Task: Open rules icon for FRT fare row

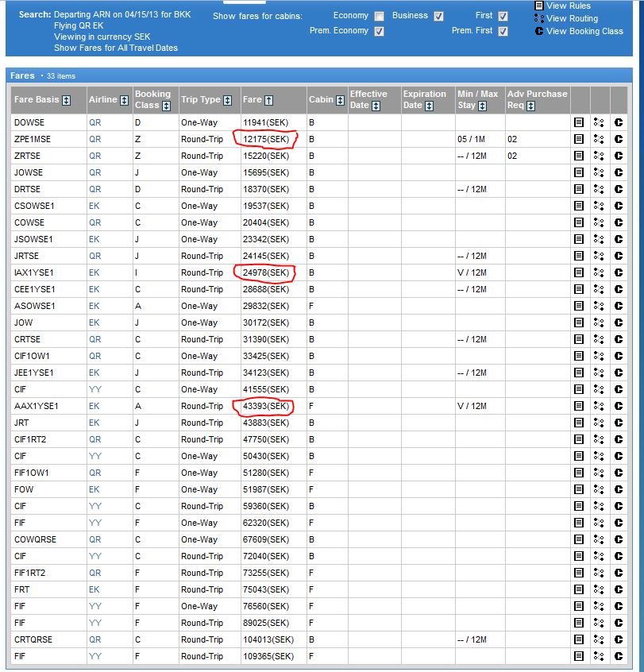Action: [x=579, y=589]
